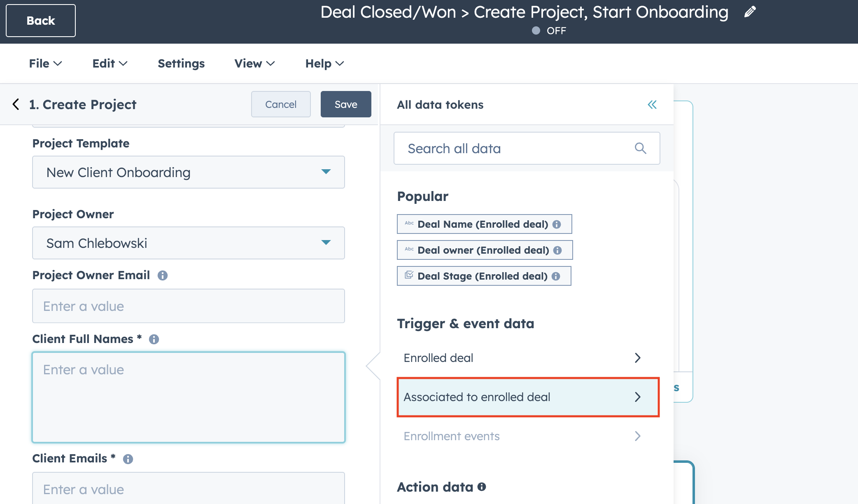This screenshot has height=504, width=858.
Task: Click info icon beside Client Emails
Action: click(128, 459)
